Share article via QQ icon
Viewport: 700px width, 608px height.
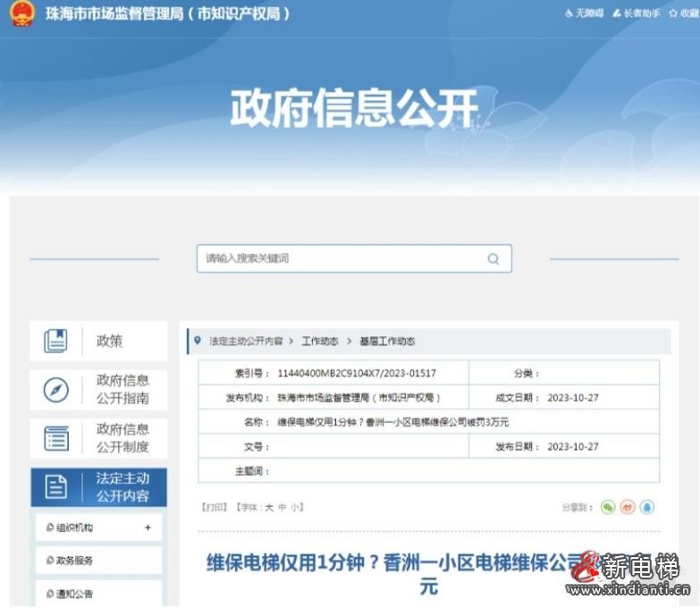pos(647,507)
